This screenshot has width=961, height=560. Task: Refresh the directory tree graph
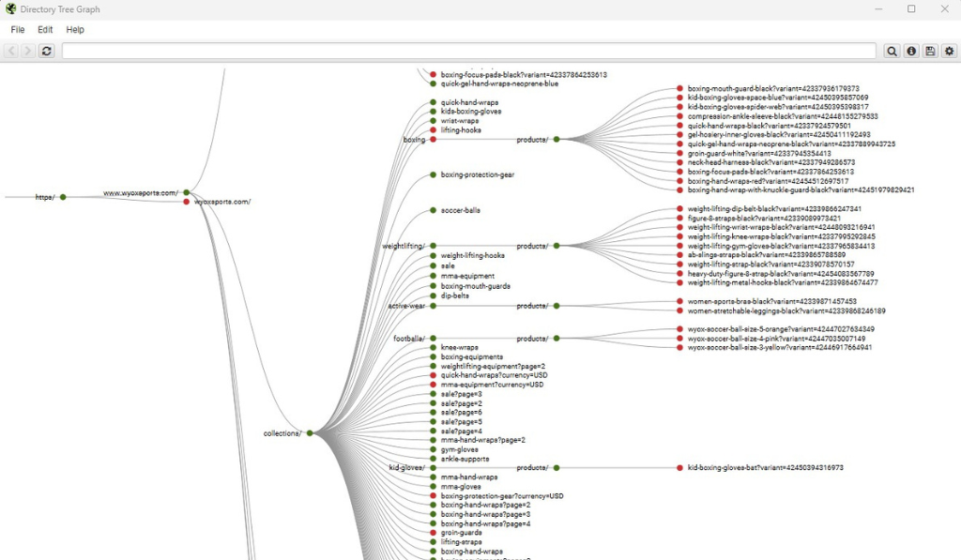(x=47, y=51)
